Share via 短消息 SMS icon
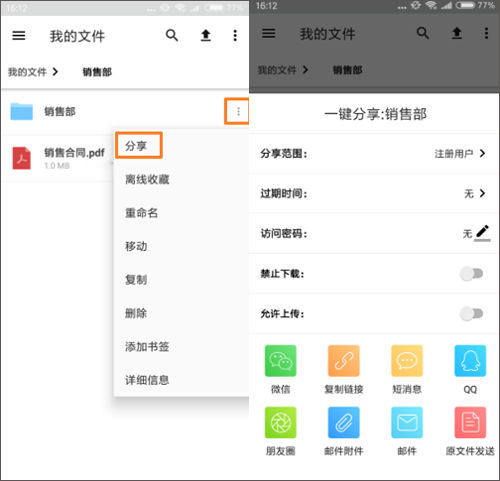Screen dimensions: 500x481 click(407, 361)
